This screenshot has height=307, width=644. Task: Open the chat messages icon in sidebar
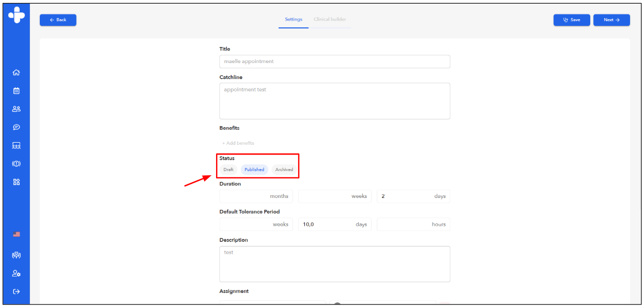click(x=16, y=127)
